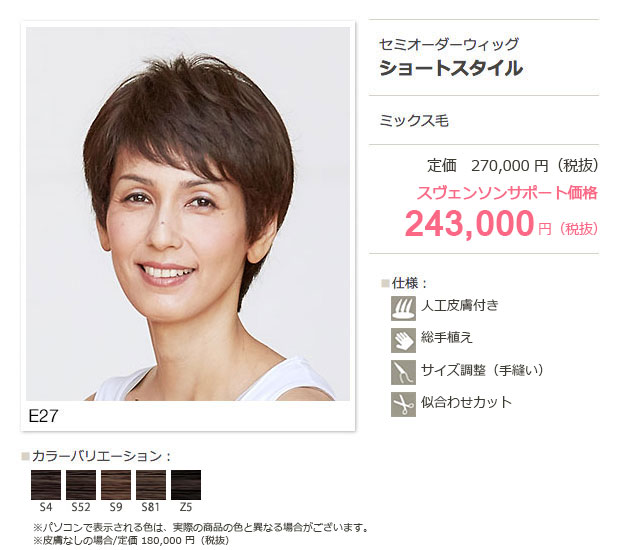Viewport: 618px width, 550px height.
Task: Click the ショートスタイル product title
Action: [x=450, y=68]
